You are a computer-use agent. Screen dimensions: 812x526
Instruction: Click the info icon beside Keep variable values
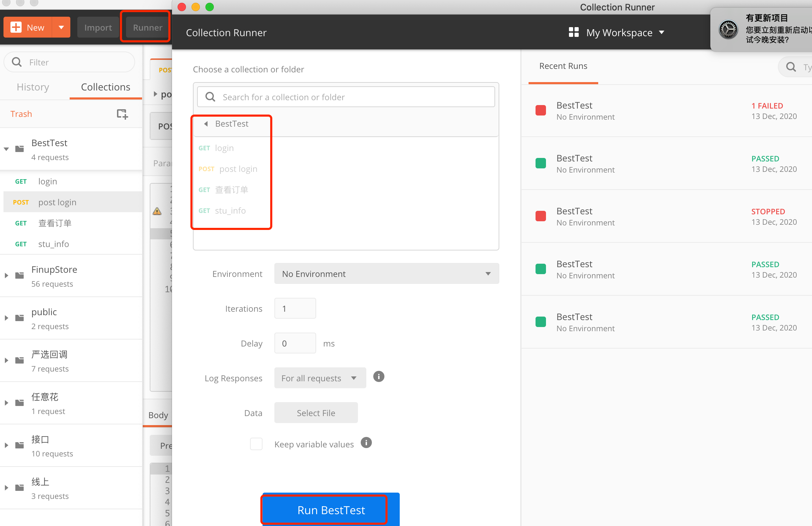pos(366,443)
